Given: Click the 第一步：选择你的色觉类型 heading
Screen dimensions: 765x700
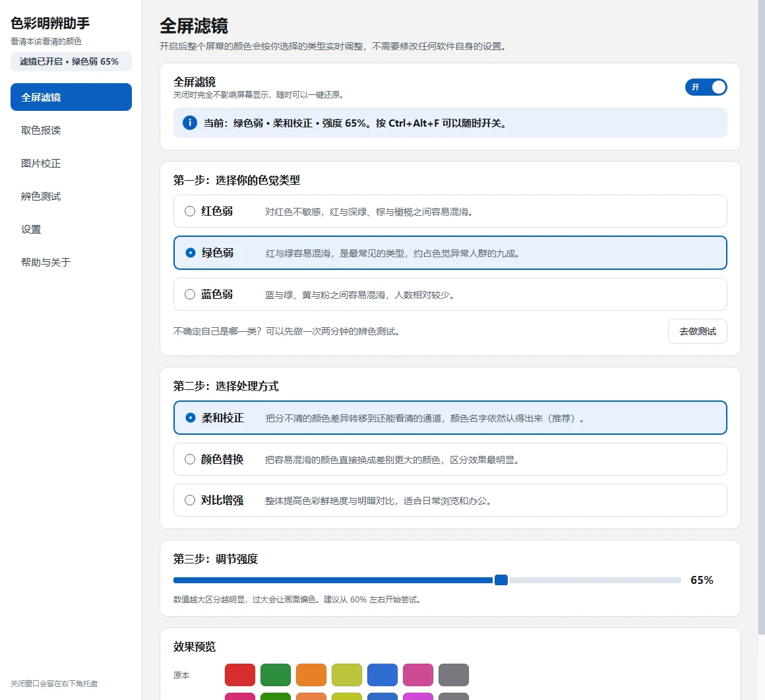Looking at the screenshot, I should click(237, 180).
